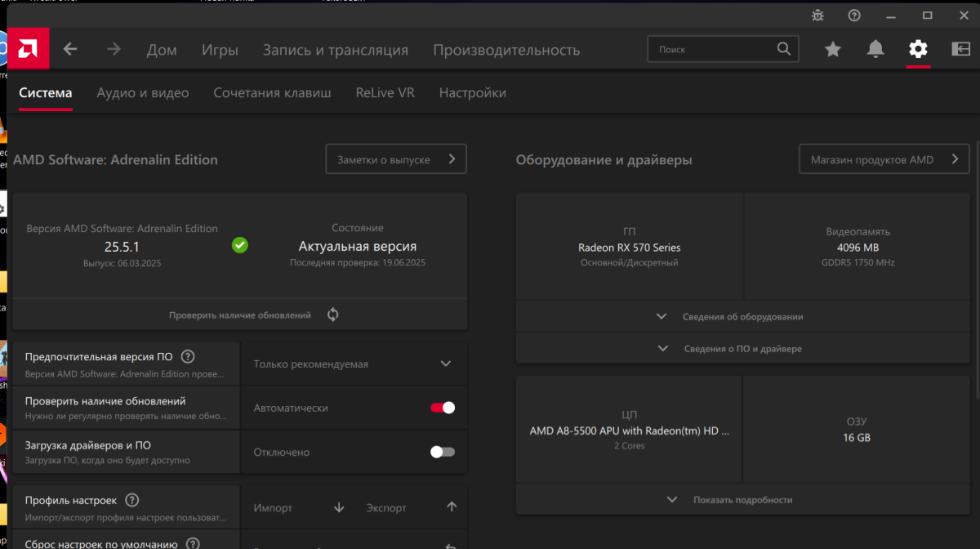Expand Сведения об оборудовании section
The image size is (980, 549).
click(x=742, y=316)
